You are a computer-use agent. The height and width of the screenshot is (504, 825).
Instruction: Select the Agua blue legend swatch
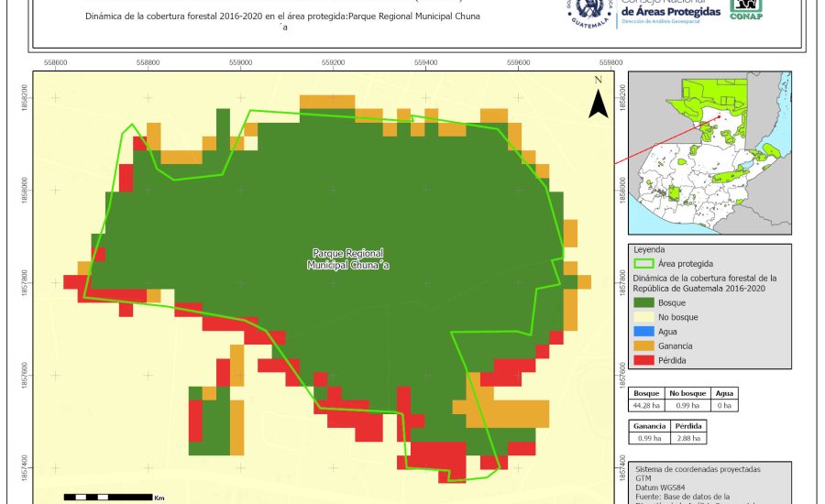click(x=643, y=332)
